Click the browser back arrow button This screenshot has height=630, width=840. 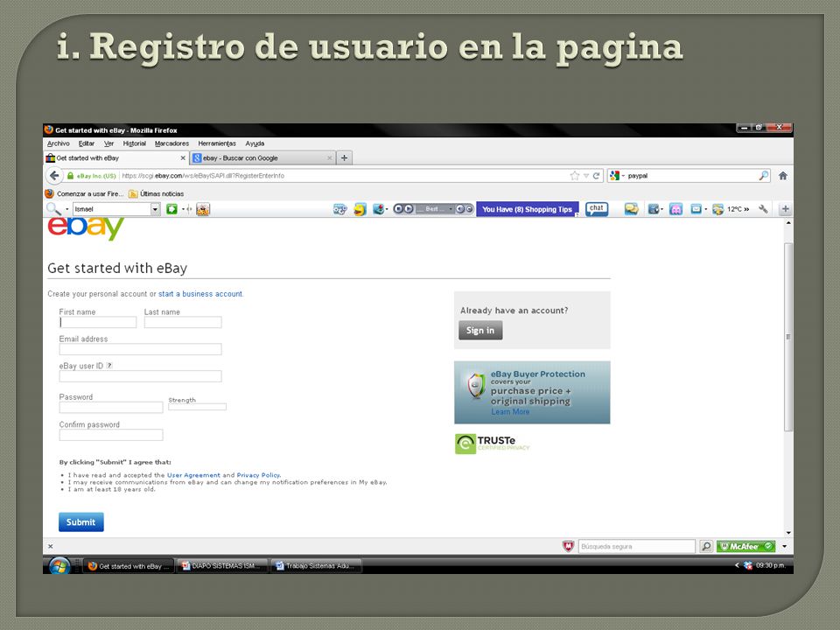(54, 176)
